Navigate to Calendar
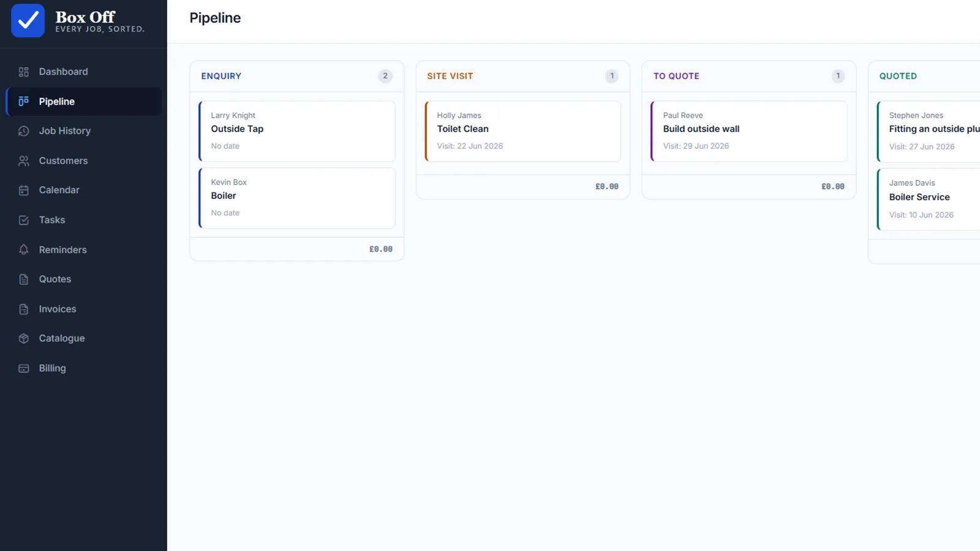Image resolution: width=980 pixels, height=551 pixels. coord(84,190)
